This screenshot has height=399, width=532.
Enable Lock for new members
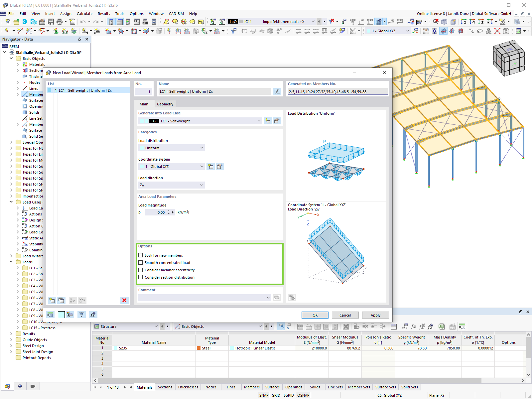point(141,255)
